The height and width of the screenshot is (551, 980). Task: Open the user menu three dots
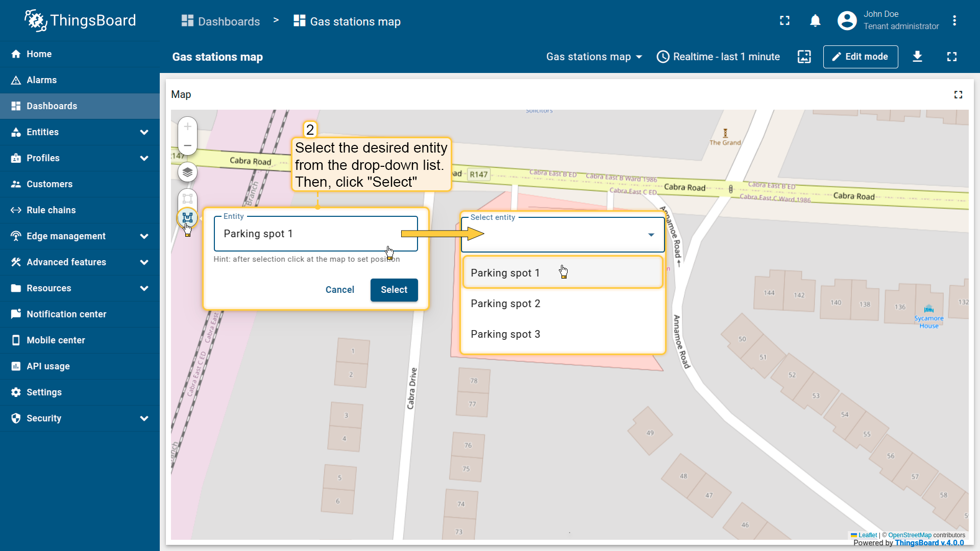(954, 21)
